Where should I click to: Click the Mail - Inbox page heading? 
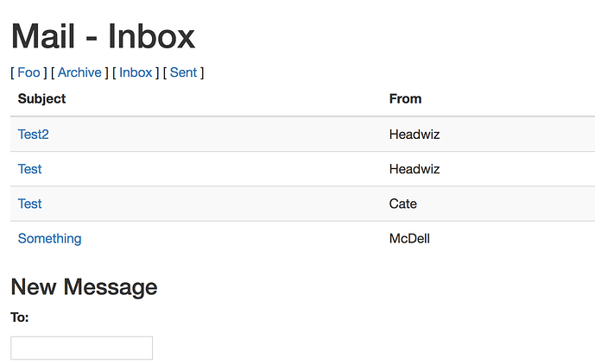(103, 36)
